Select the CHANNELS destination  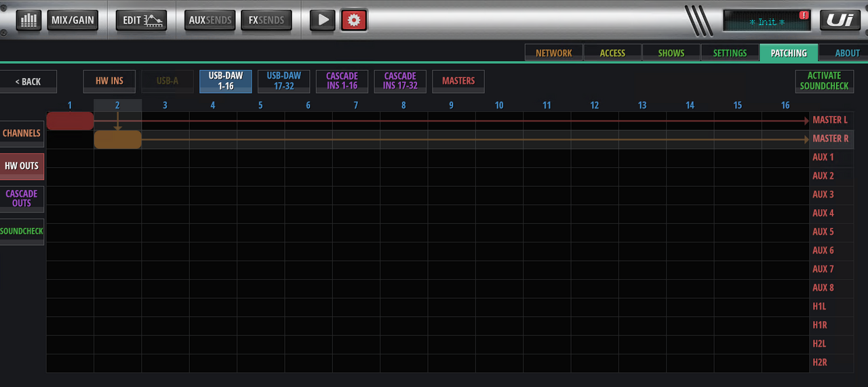(22, 133)
